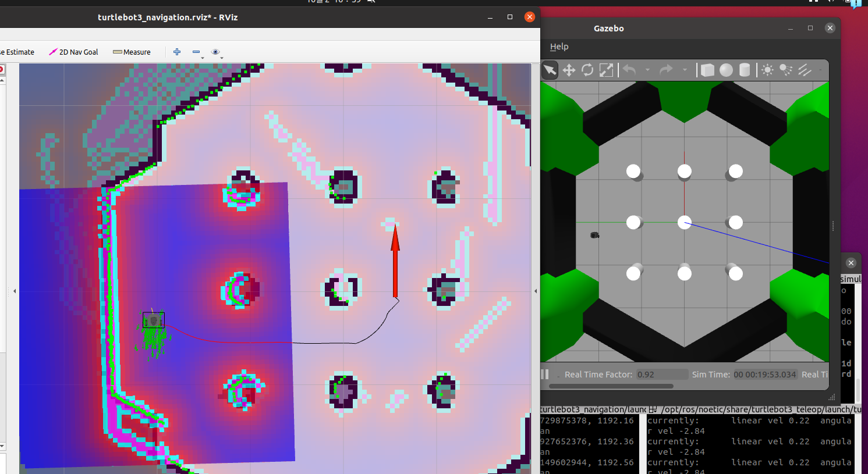Click the Sim Time value field

(x=764, y=375)
